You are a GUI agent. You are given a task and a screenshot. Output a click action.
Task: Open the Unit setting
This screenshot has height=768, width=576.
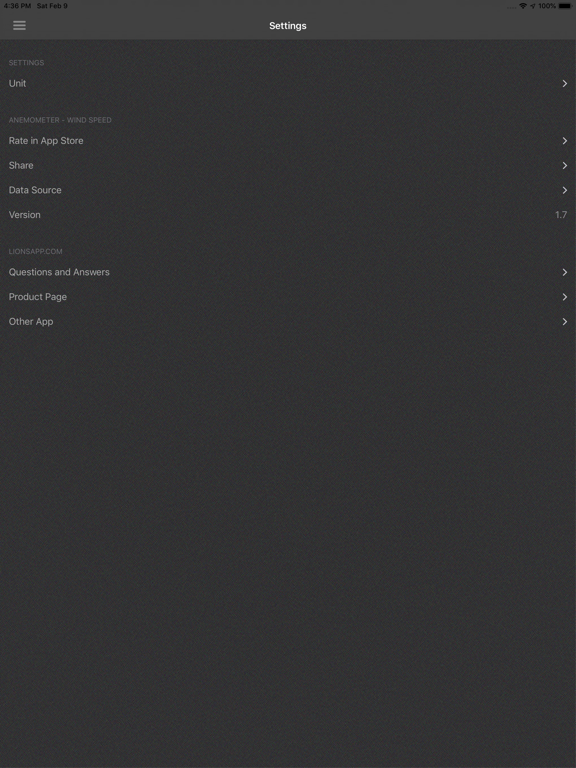click(288, 83)
